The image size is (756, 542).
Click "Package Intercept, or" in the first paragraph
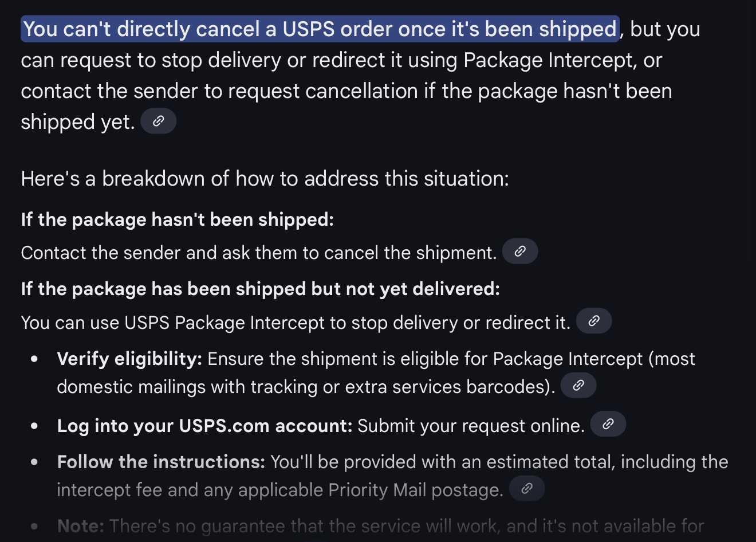[562, 60]
